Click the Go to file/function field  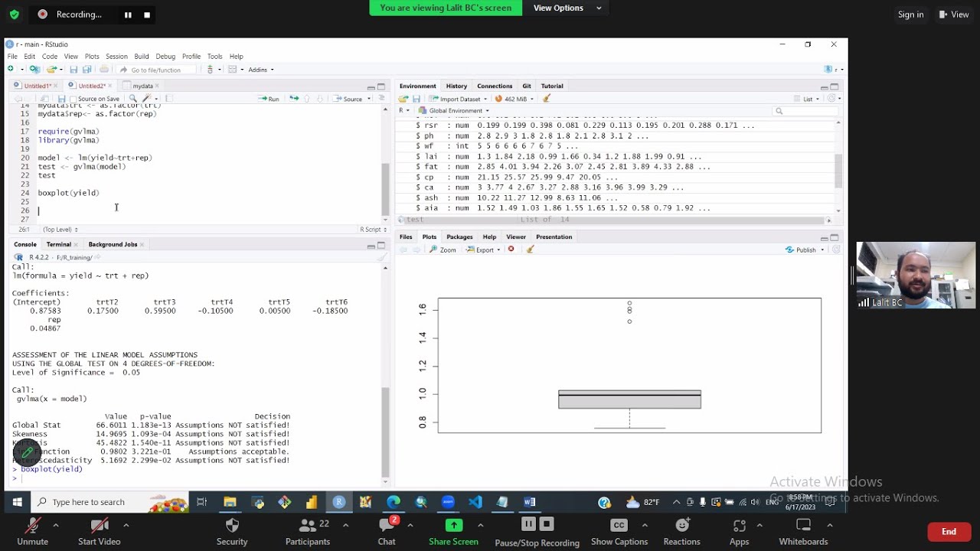coord(155,70)
